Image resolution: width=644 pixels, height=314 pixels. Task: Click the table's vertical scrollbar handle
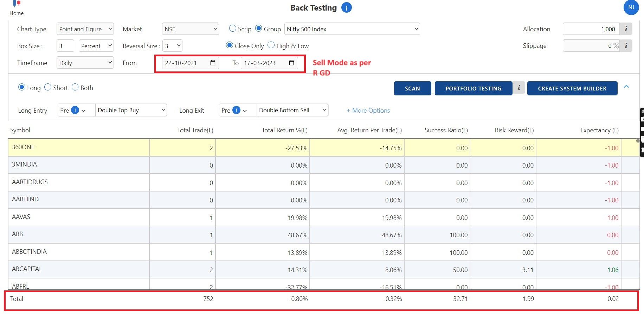pyautogui.click(x=638, y=141)
